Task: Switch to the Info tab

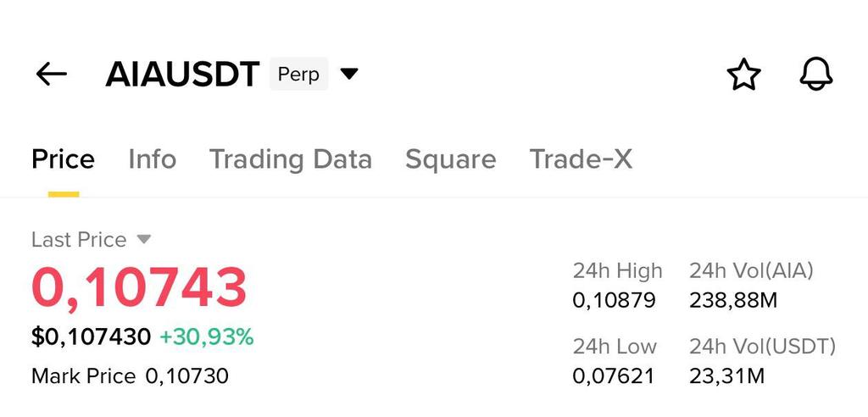Action: 153,159
